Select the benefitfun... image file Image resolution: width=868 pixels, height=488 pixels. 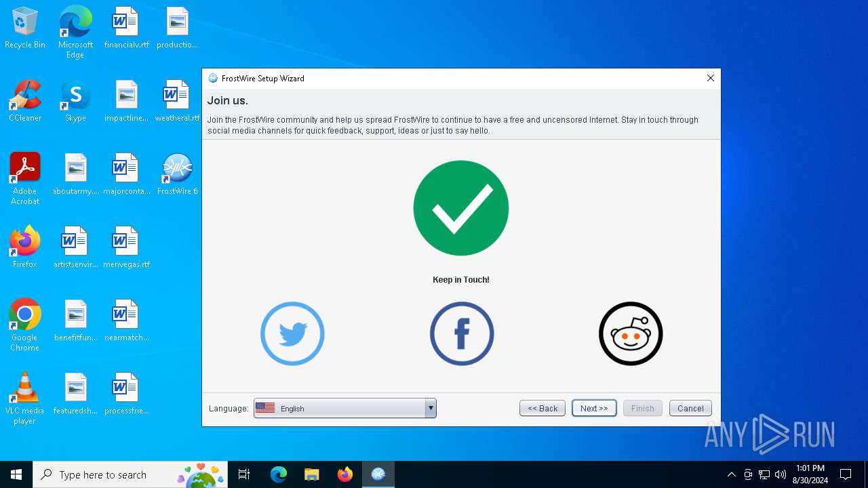[x=75, y=321]
